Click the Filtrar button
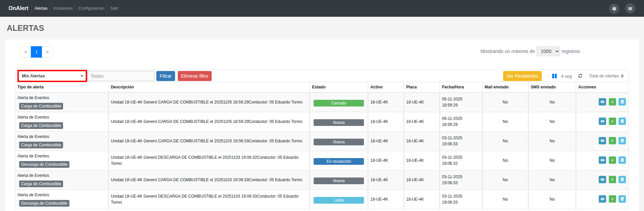 166,76
